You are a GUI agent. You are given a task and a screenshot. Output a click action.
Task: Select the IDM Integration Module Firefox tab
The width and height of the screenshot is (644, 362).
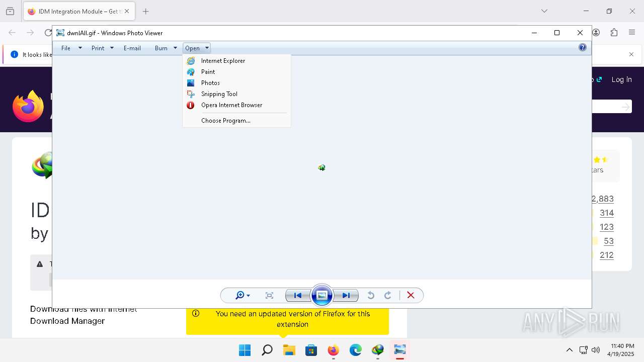coord(78,11)
